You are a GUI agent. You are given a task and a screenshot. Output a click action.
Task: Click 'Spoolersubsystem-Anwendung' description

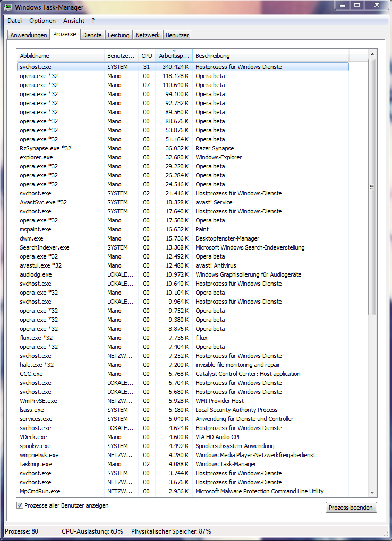(x=235, y=446)
